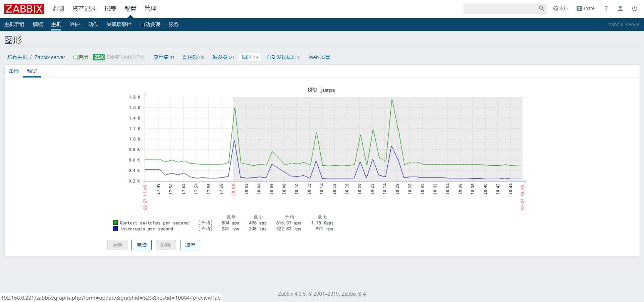Viewport: 644px width, 302px height.
Task: Click the 02-27 18:45 end time label
Action: (x=523, y=197)
